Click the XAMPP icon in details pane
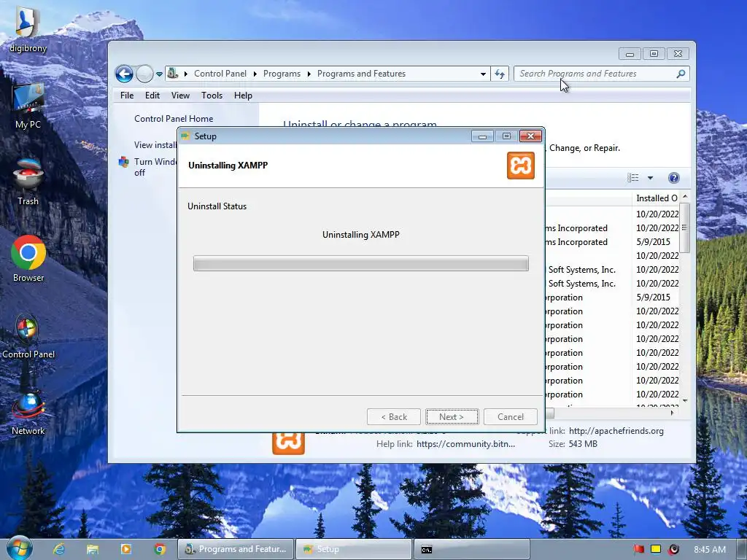747x560 pixels. (288, 442)
